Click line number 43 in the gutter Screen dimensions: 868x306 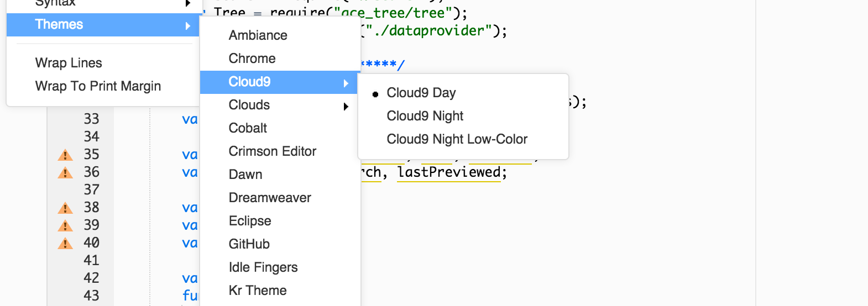[91, 296]
